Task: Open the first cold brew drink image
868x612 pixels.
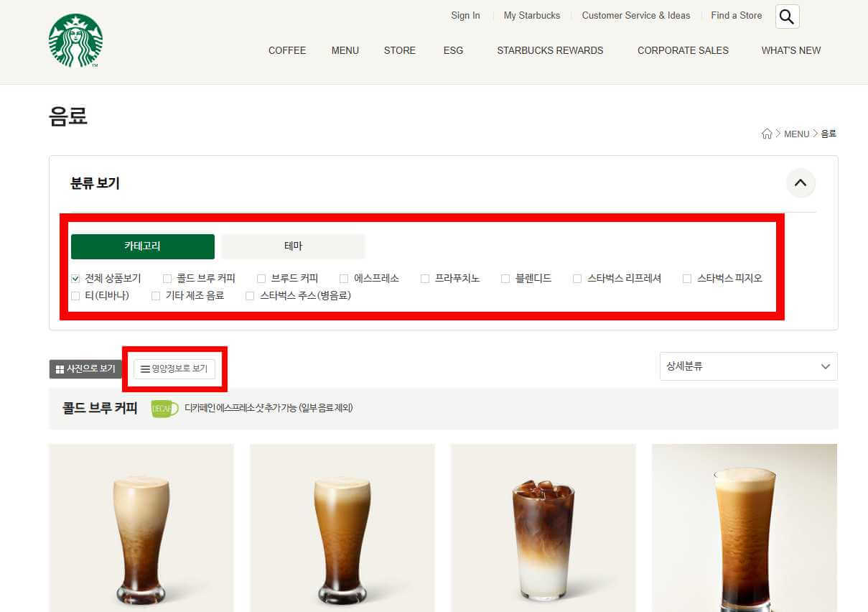Action: pos(141,528)
